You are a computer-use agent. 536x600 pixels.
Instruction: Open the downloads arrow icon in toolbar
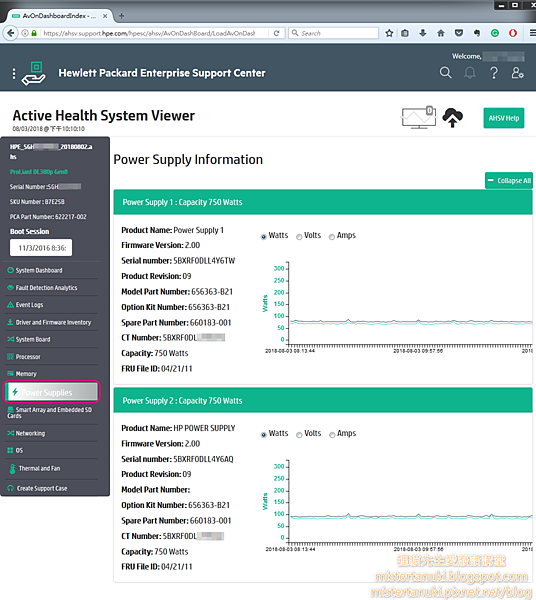[423, 33]
